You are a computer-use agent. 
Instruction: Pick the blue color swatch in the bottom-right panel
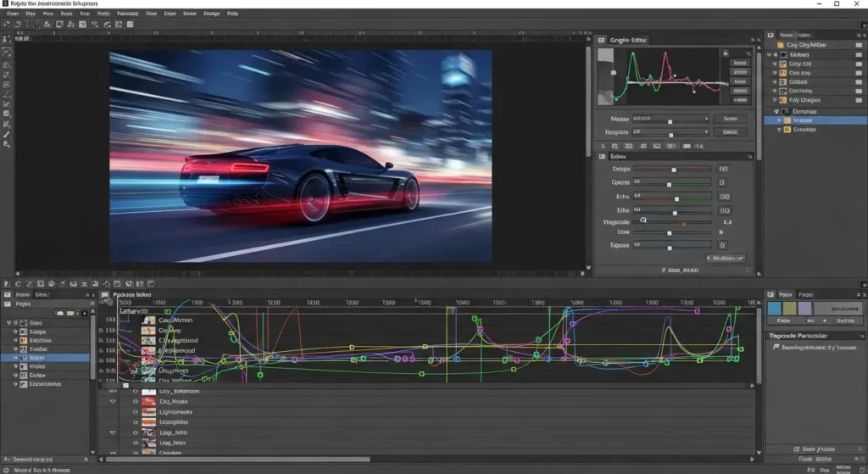point(774,309)
